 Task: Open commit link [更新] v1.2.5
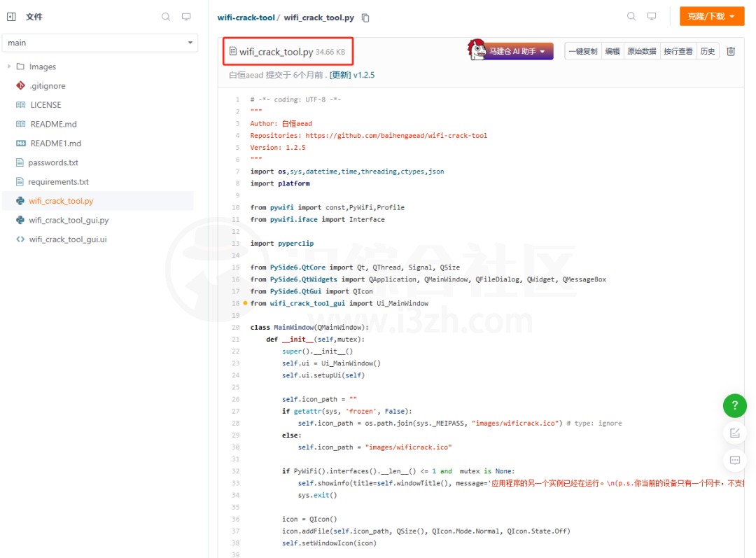(352, 75)
